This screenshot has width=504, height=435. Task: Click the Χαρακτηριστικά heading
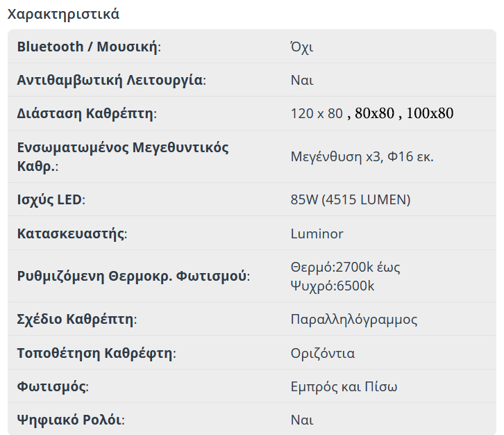tap(63, 14)
